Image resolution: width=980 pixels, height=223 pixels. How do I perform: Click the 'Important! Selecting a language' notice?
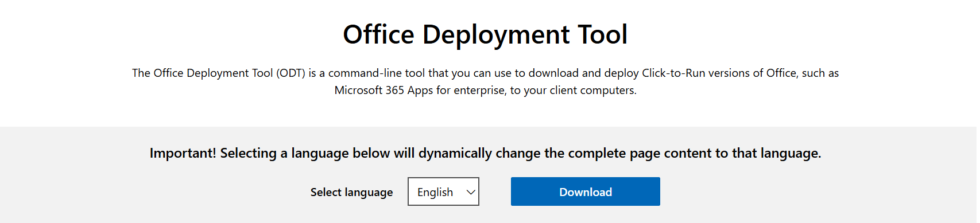point(485,153)
